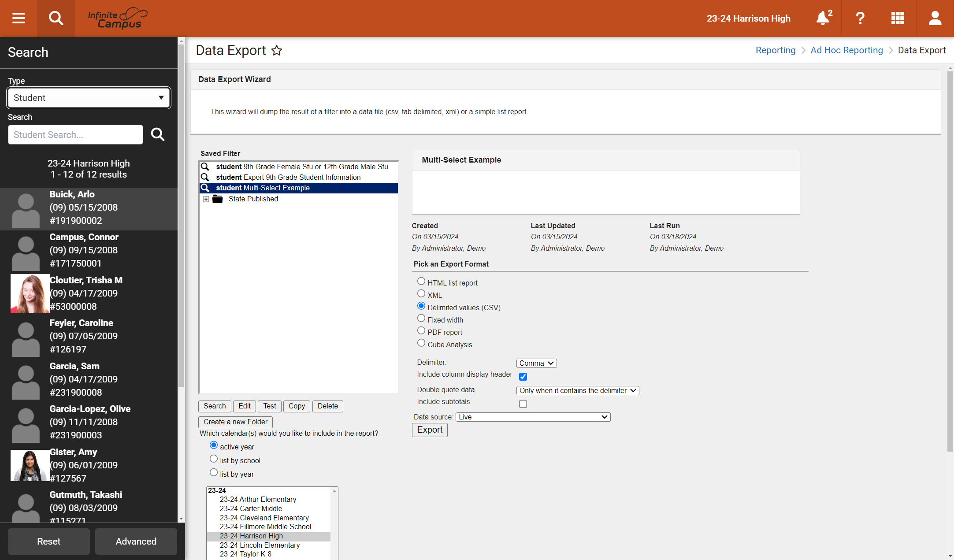954x560 pixels.
Task: Select HTML list report format
Action: tap(421, 281)
